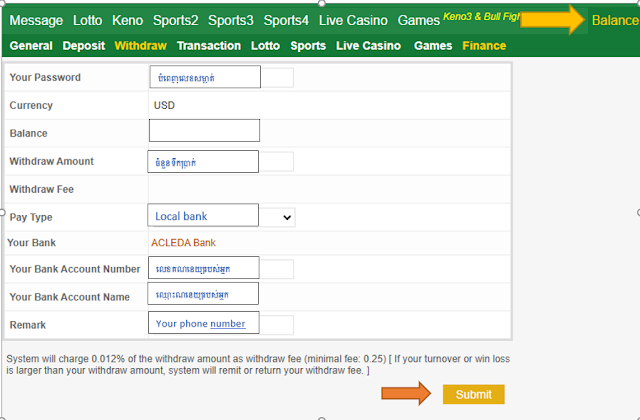Open Message in the top navigation
Screen dimensions: 640x420
pos(36,20)
